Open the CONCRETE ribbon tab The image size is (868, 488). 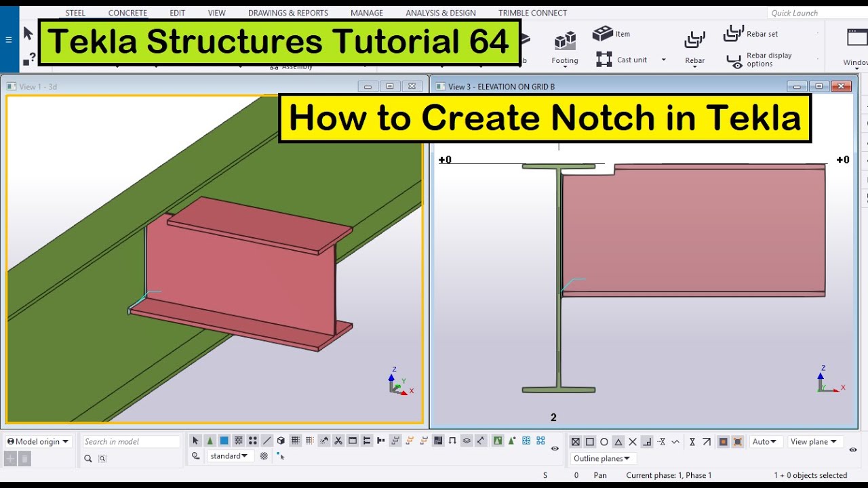click(127, 13)
